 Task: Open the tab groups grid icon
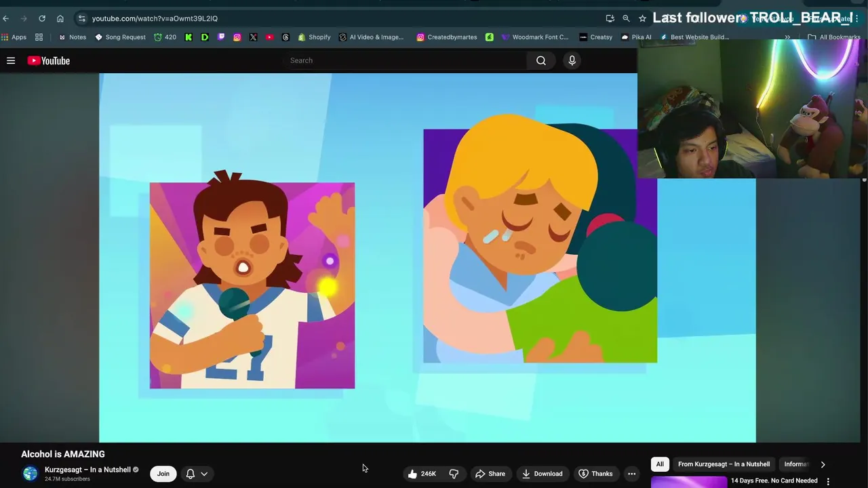coord(39,37)
